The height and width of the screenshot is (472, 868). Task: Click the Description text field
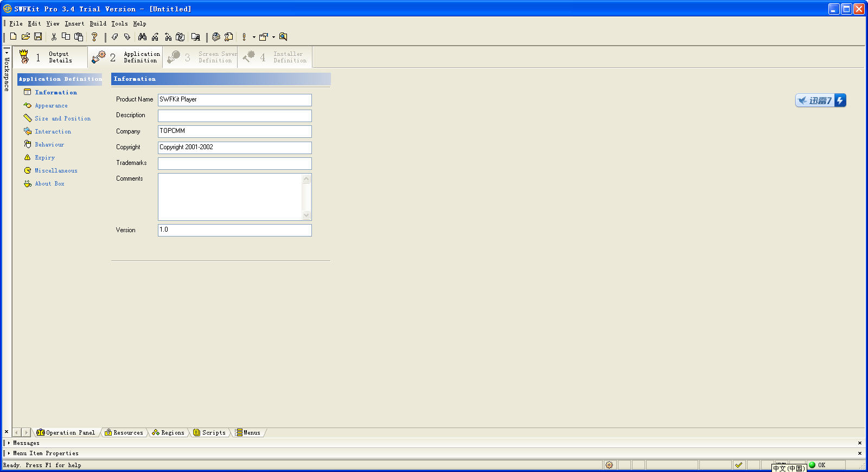[234, 116]
